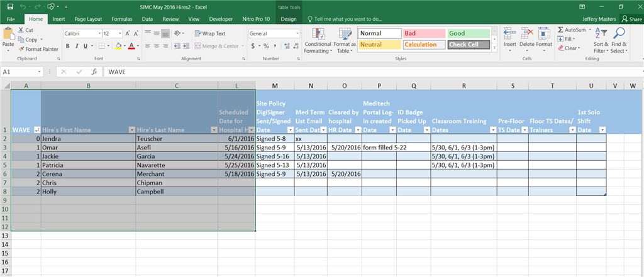The height and width of the screenshot is (277, 644).
Task: Click the formula bar containing WAVE
Action: tap(372, 72)
